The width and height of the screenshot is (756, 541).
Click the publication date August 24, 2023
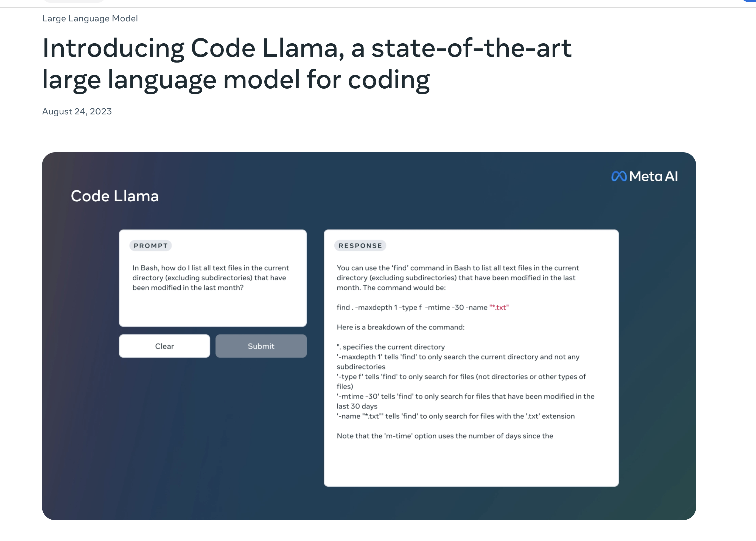click(x=77, y=111)
